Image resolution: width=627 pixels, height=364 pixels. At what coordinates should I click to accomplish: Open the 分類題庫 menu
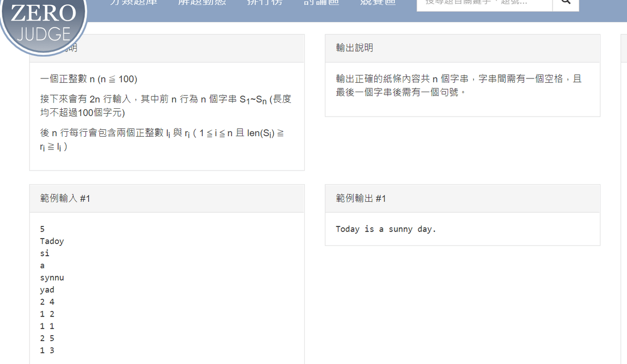point(133,3)
